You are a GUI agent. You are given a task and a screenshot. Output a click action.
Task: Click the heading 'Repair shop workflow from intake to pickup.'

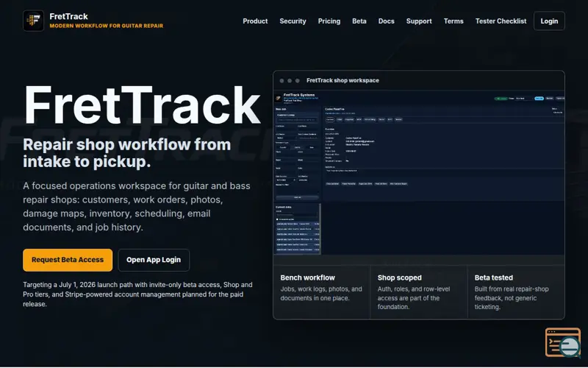126,153
